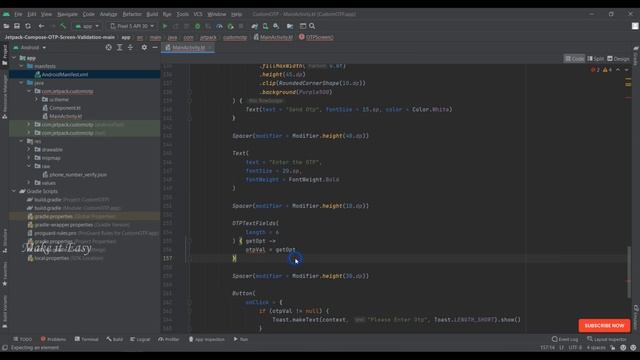Click the SUBSCRIBE NOW button
This screenshot has height=360, width=640.
coord(604,326)
